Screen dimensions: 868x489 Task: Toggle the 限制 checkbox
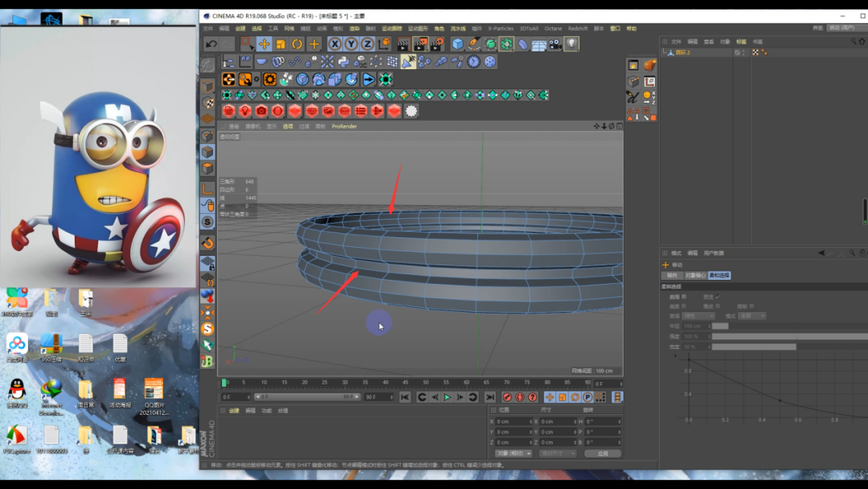click(751, 306)
